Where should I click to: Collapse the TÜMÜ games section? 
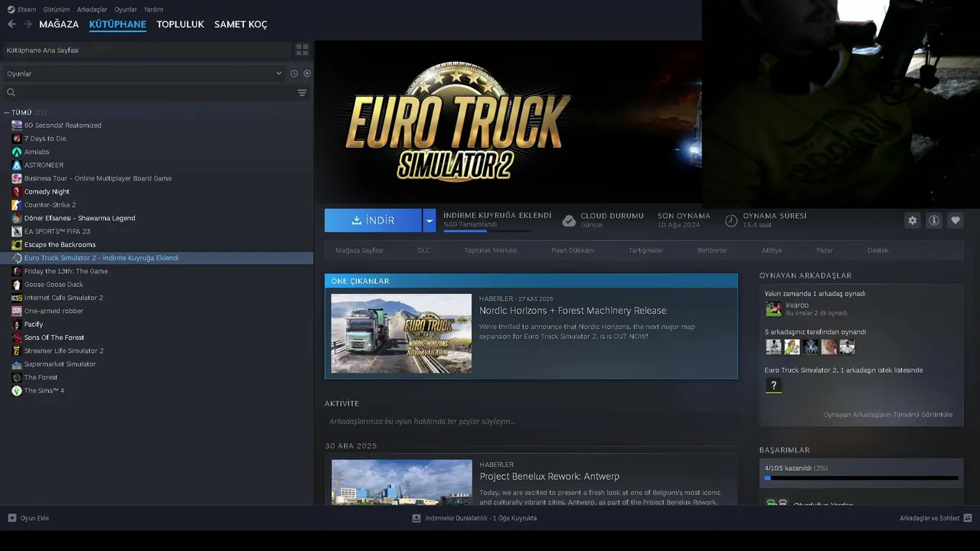click(6, 112)
